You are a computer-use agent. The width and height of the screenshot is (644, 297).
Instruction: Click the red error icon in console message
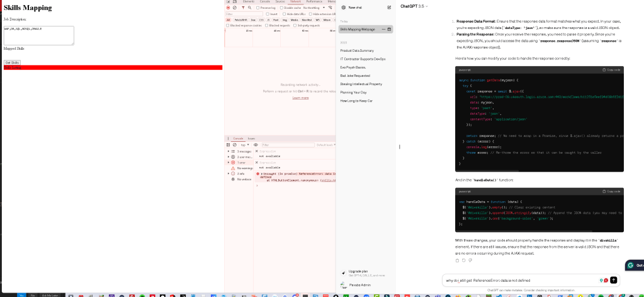[258, 174]
